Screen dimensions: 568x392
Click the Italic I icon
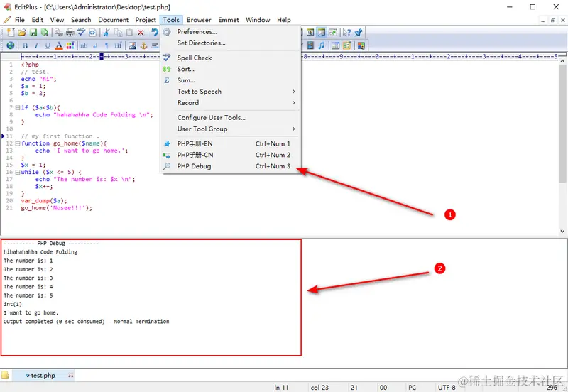coord(36,45)
